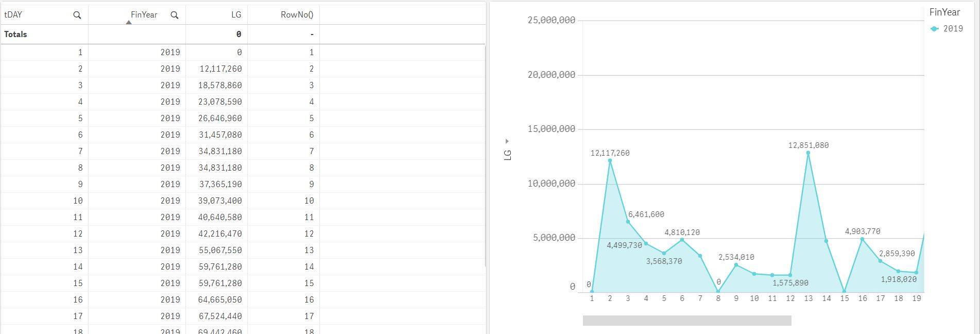Click the FinYear column header label
Image resolution: width=980 pixels, height=334 pixels.
point(144,15)
